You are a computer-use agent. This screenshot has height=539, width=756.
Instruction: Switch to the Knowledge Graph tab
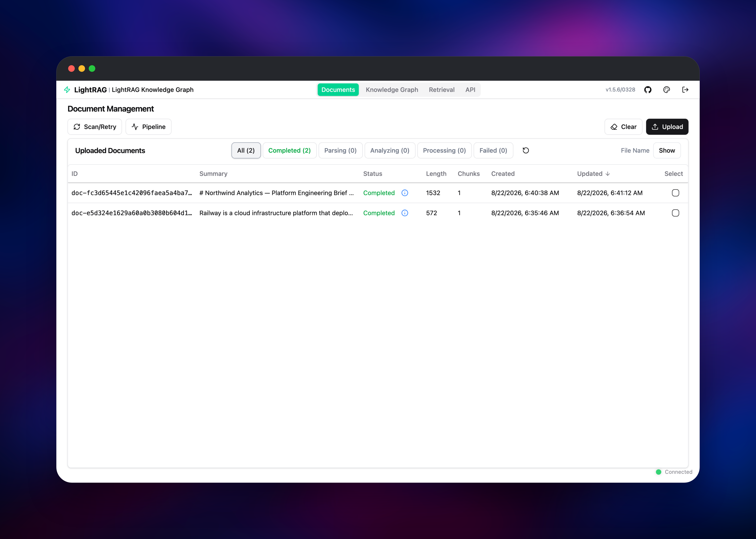click(392, 90)
